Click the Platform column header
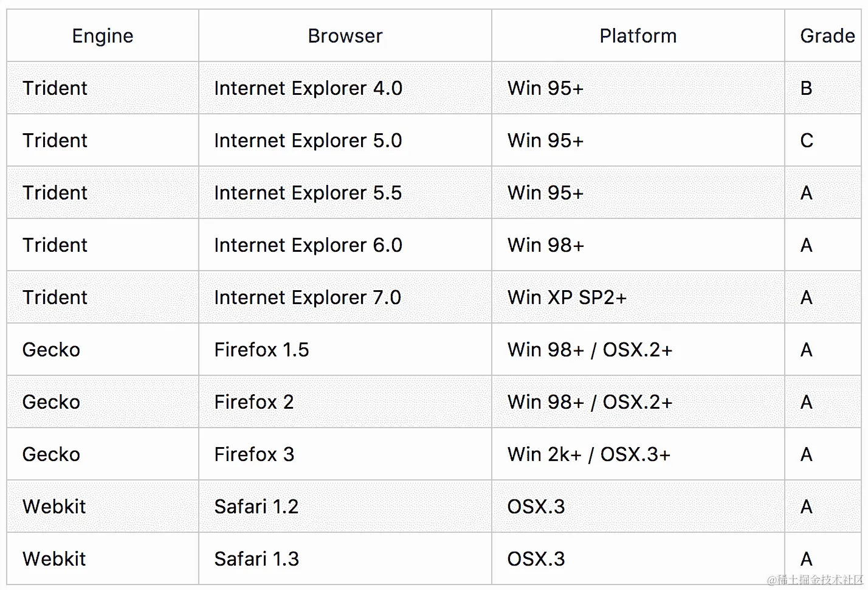 click(x=638, y=36)
